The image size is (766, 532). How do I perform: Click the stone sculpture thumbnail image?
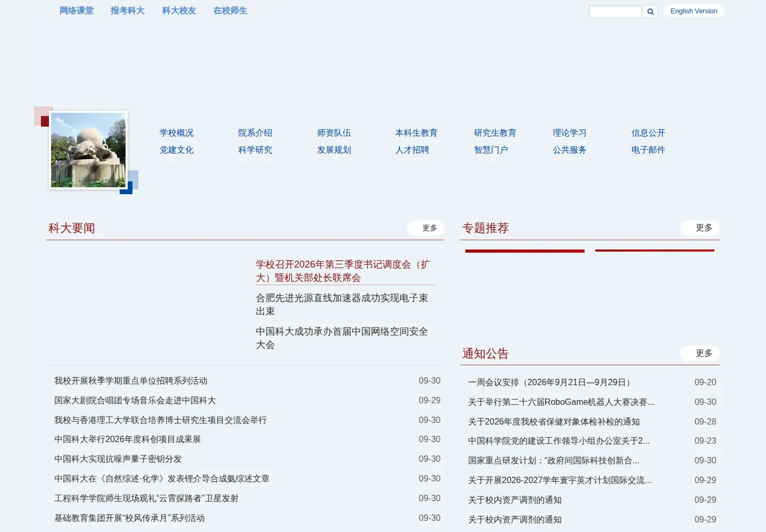click(x=88, y=150)
